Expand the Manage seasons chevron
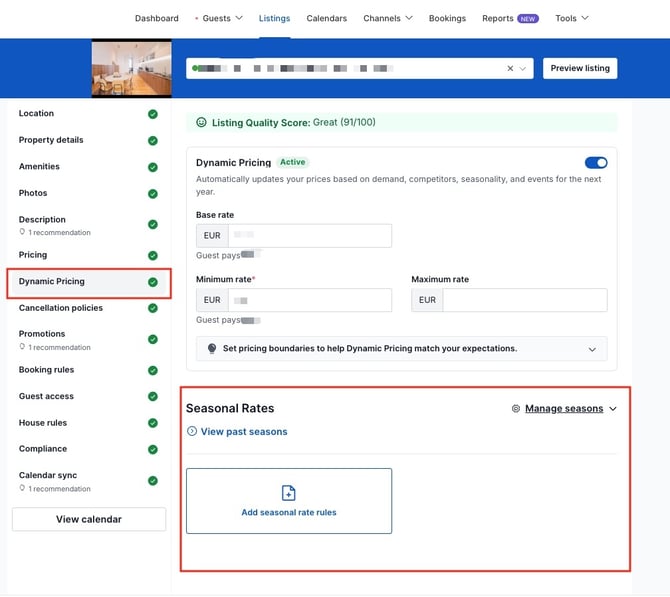The width and height of the screenshot is (670, 597). (x=613, y=409)
